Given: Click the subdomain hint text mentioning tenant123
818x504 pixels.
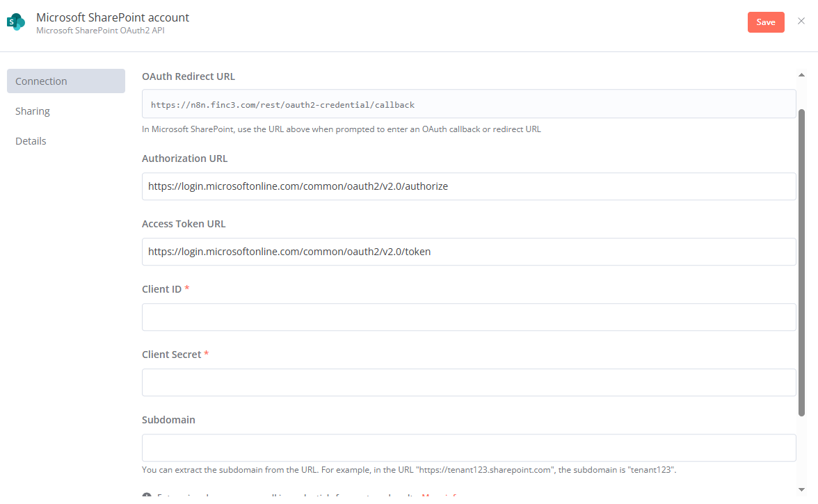Looking at the screenshot, I should point(409,470).
